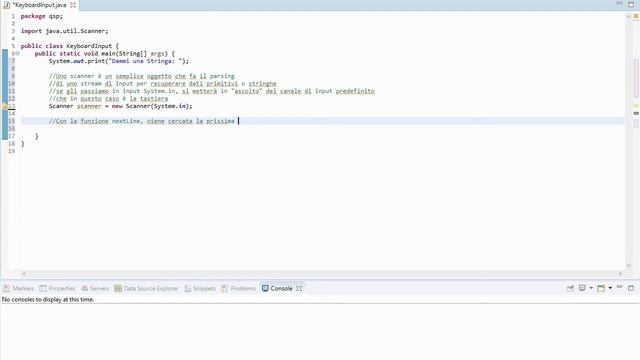Switch to the Servers tab
Screen dimensions: 640x360
tap(95, 289)
